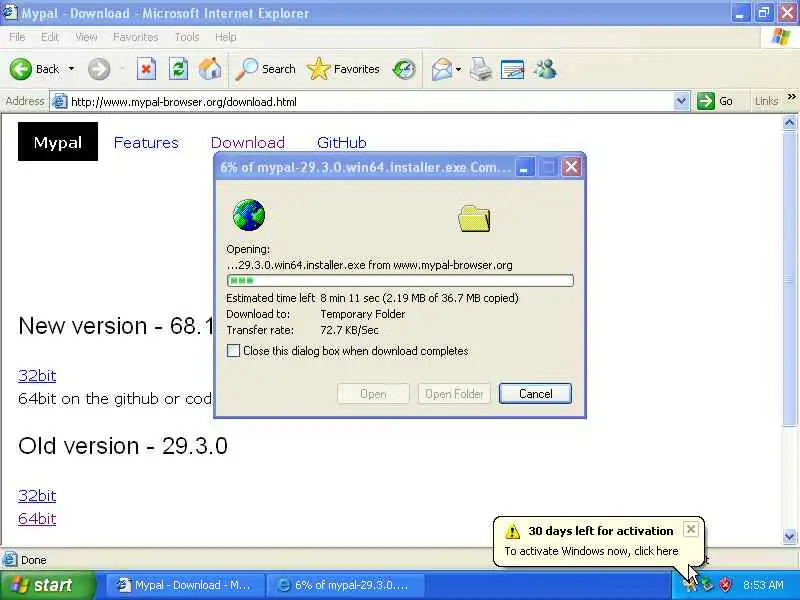Open the Edit menu
800x600 pixels.
[49, 37]
